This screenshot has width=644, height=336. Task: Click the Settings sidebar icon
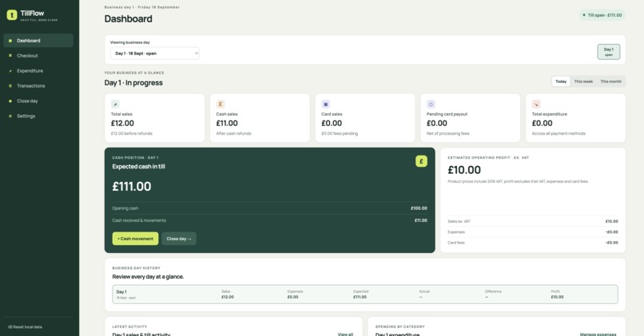click(10, 116)
